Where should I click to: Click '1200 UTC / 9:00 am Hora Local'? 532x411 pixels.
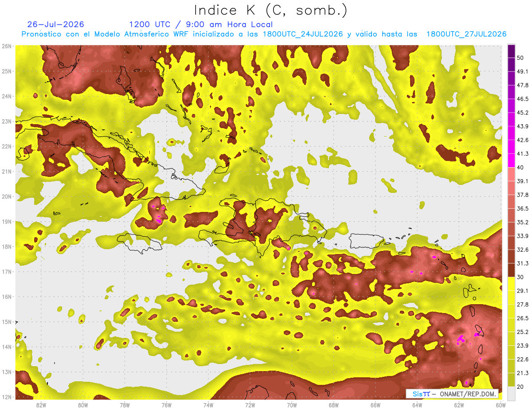[x=201, y=24]
